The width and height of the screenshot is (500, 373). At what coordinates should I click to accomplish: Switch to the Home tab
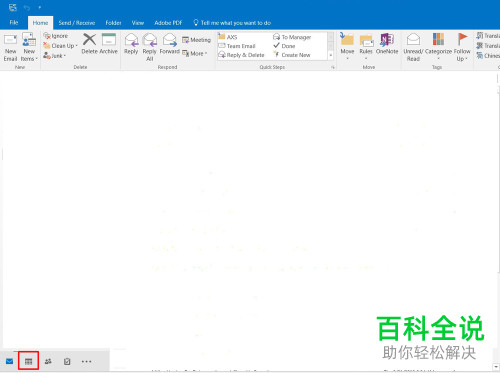pos(40,23)
